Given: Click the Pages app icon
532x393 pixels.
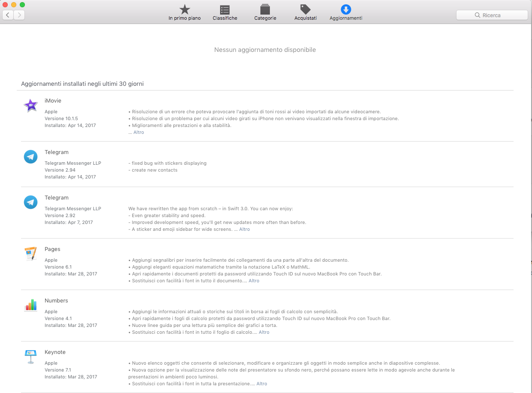Looking at the screenshot, I should pyautogui.click(x=30, y=254).
